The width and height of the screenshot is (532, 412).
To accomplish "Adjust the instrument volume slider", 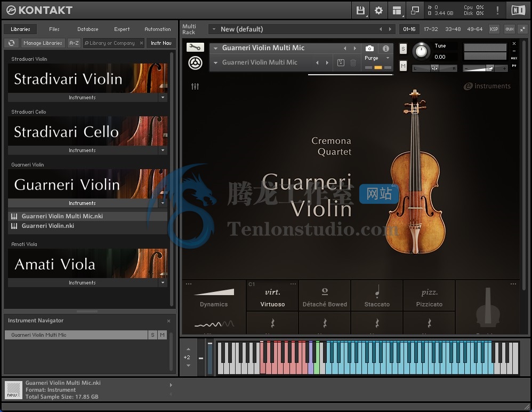I will pyautogui.click(x=486, y=69).
